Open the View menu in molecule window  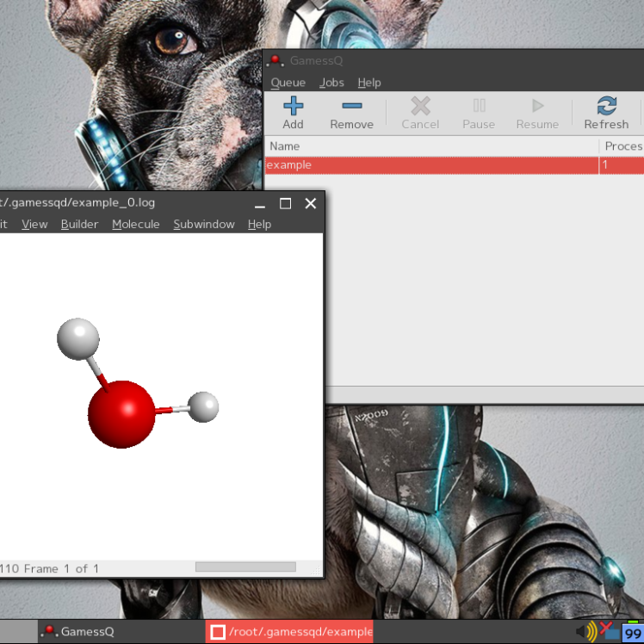click(x=34, y=224)
